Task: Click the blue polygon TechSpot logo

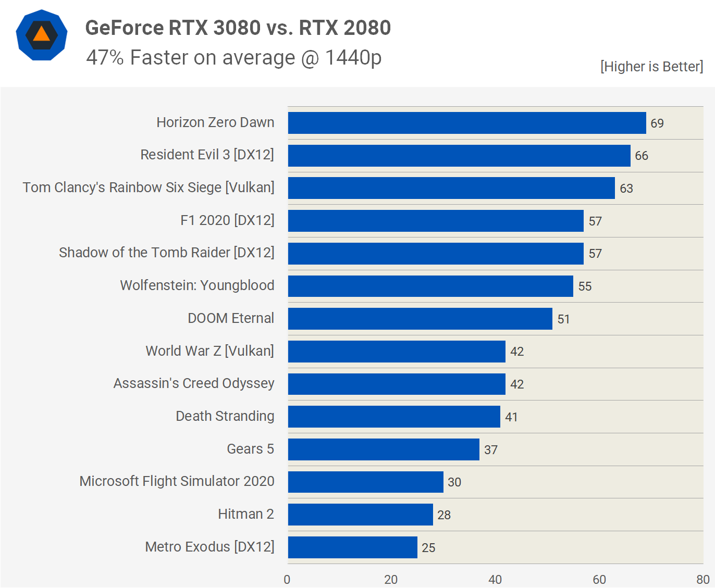Action: [x=42, y=35]
